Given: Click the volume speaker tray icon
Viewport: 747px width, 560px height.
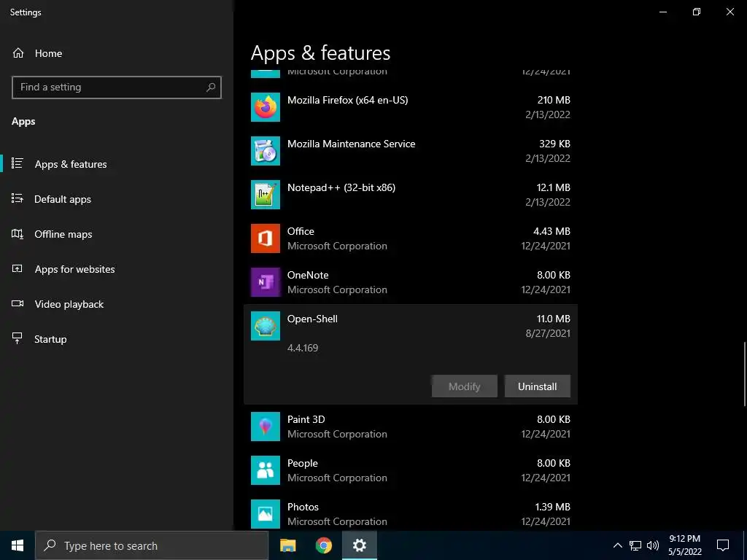Looking at the screenshot, I should [653, 545].
